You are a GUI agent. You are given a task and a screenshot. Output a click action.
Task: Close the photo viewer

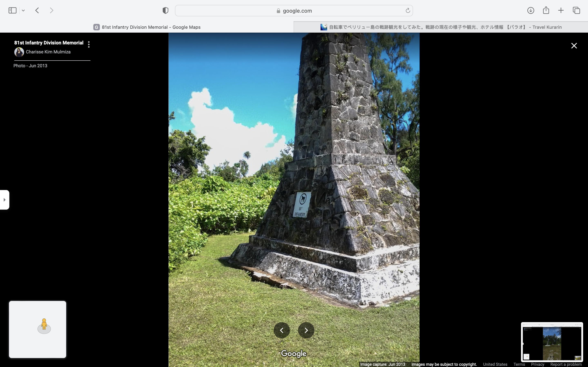574,46
